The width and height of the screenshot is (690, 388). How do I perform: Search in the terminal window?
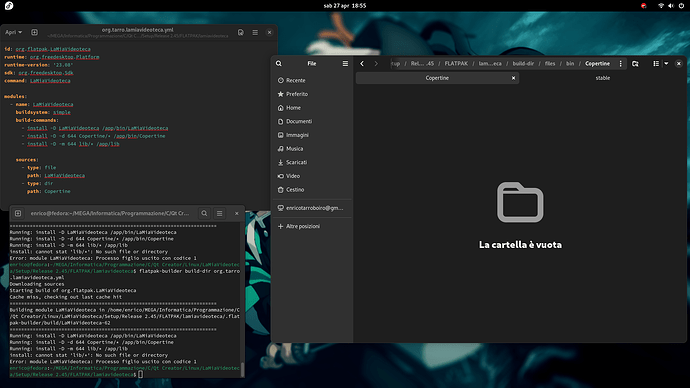coord(204,213)
